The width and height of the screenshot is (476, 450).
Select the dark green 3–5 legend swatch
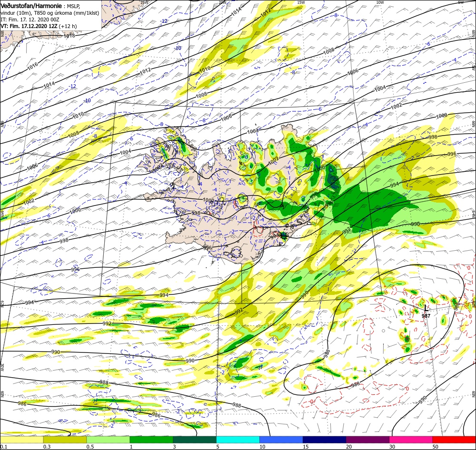point(195,440)
